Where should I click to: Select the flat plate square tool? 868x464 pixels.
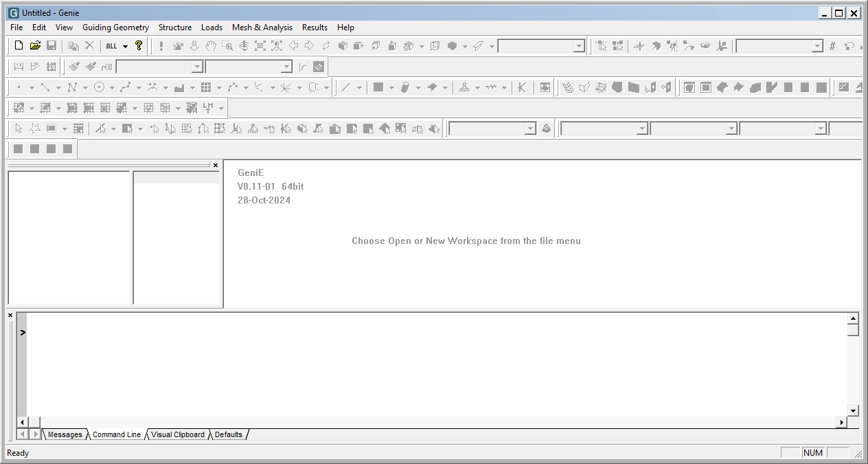click(x=378, y=87)
